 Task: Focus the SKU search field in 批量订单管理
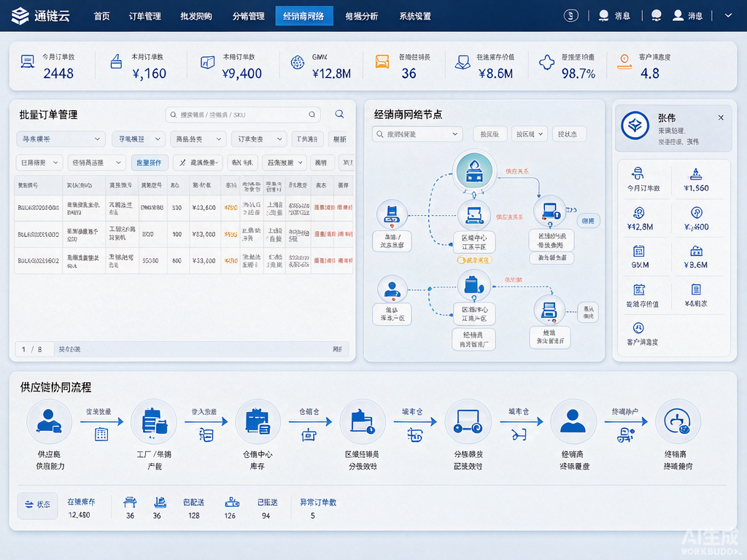click(x=243, y=114)
